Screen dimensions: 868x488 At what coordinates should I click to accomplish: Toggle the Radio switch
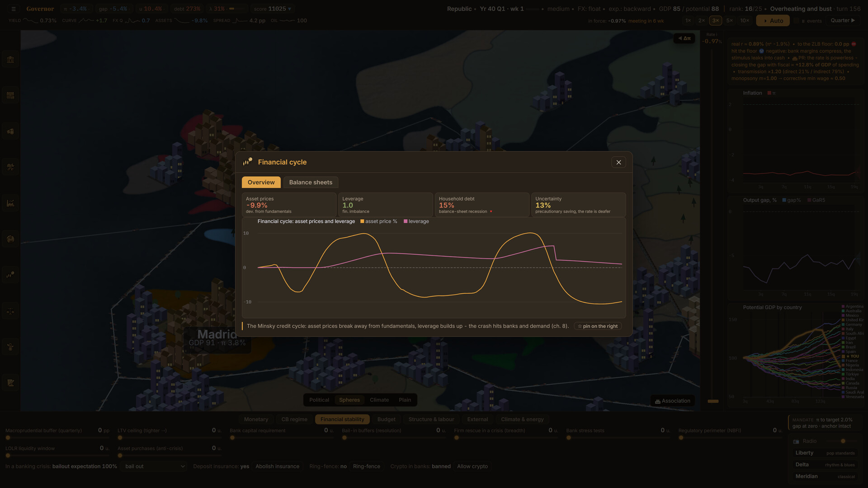(843, 441)
